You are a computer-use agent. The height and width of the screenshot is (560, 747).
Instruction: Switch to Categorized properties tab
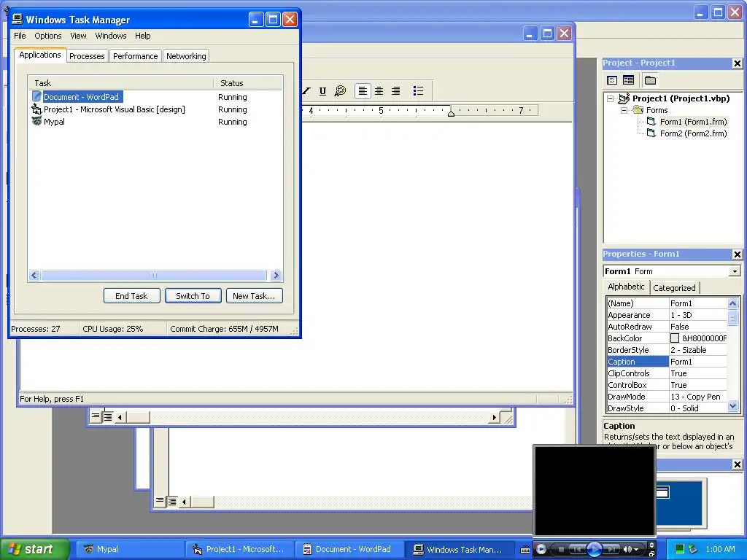point(674,288)
